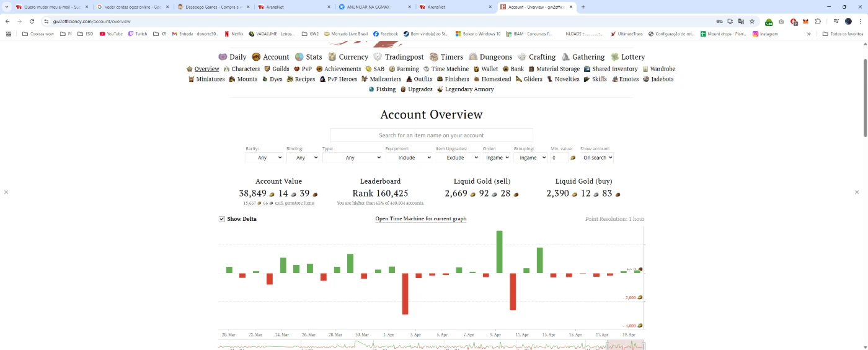Image resolution: width=868 pixels, height=350 pixels.
Task: Click the Mounts icon
Action: 232,79
